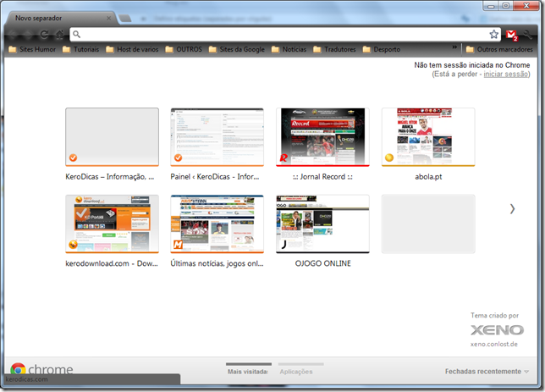The width and height of the screenshot is (545, 392).
Task: Expand hidden bookmarks with double chevron
Action: pyautogui.click(x=454, y=47)
